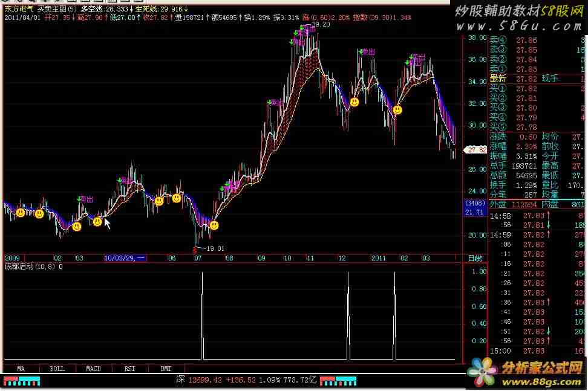Click the 38.00 price axis label
Image resolution: width=588 pixels, height=391 pixels.
477,38
